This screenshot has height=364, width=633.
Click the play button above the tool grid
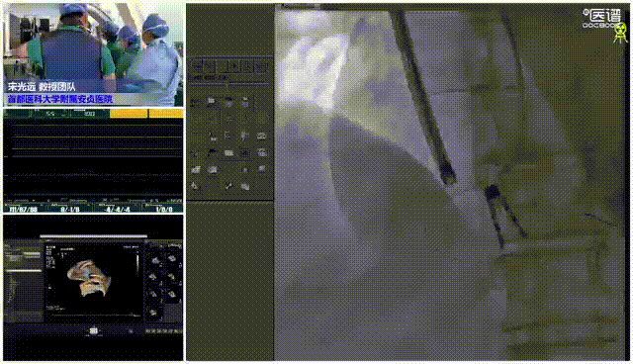pos(233,66)
